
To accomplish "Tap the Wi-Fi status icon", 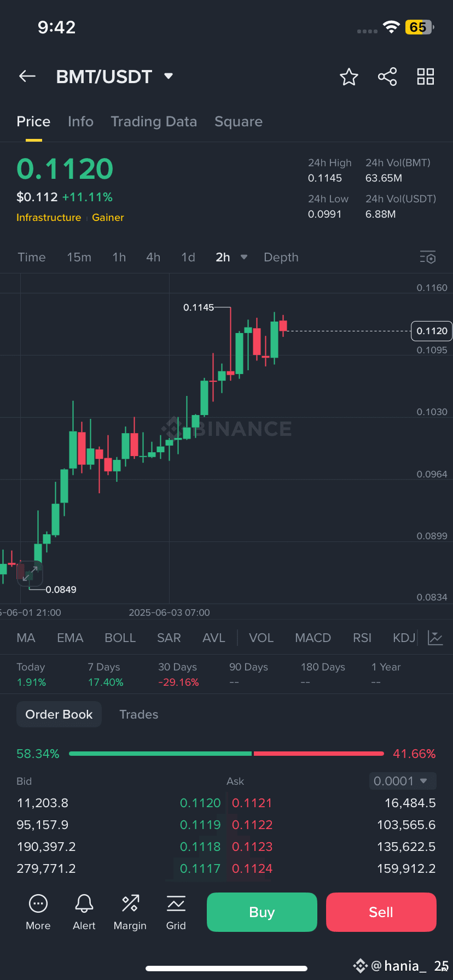I will (391, 27).
